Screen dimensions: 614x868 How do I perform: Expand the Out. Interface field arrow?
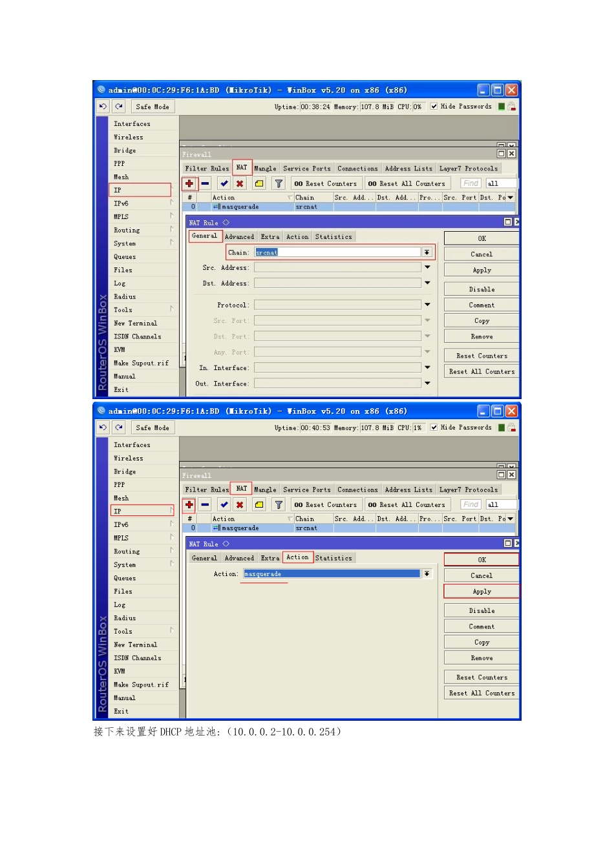pos(427,384)
